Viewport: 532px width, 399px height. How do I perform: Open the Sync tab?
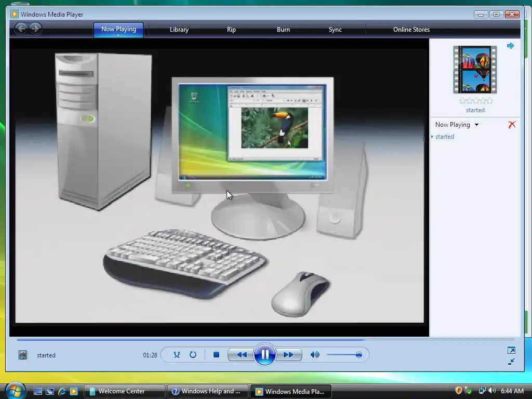(x=335, y=30)
